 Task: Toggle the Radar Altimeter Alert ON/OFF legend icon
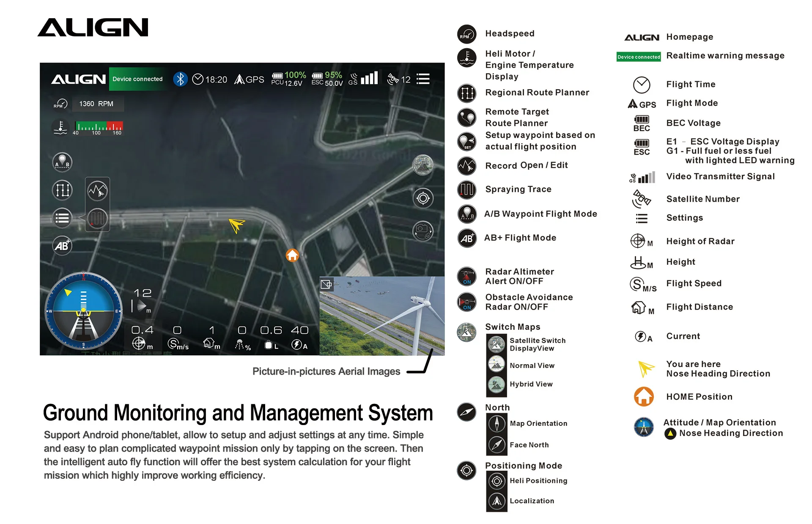click(467, 277)
